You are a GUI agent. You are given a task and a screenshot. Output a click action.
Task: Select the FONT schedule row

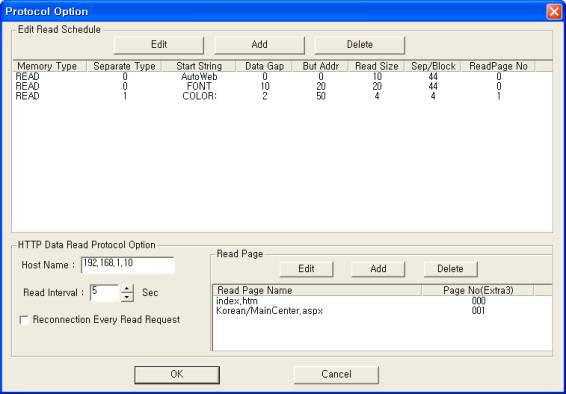coord(282,86)
